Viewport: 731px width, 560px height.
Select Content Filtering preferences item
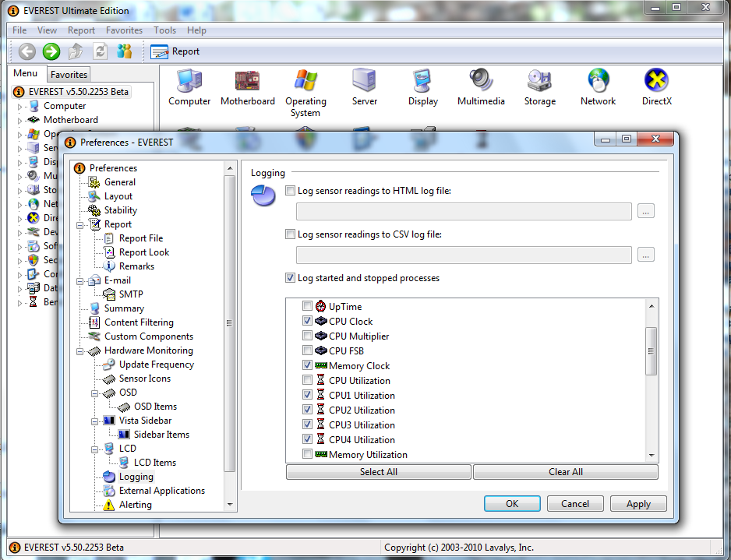[x=139, y=322]
